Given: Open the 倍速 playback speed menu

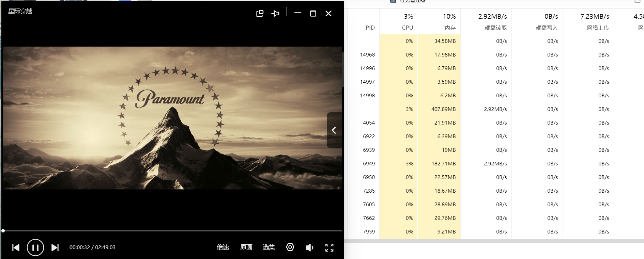Looking at the screenshot, I should 223,247.
